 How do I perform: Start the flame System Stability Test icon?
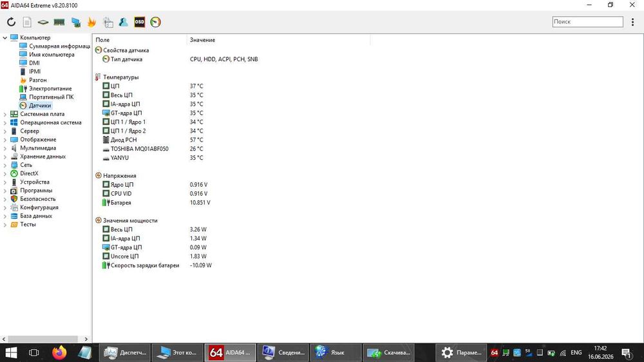(91, 22)
